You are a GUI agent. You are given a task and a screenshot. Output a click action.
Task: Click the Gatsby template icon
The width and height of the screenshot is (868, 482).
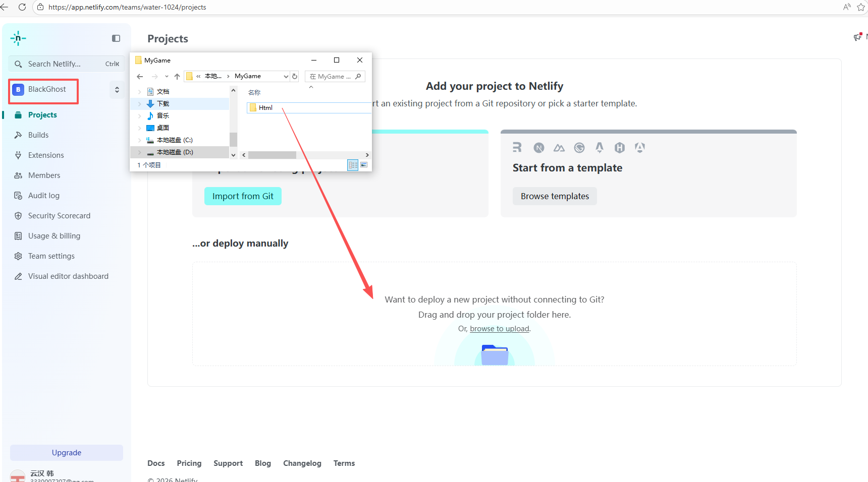point(579,148)
